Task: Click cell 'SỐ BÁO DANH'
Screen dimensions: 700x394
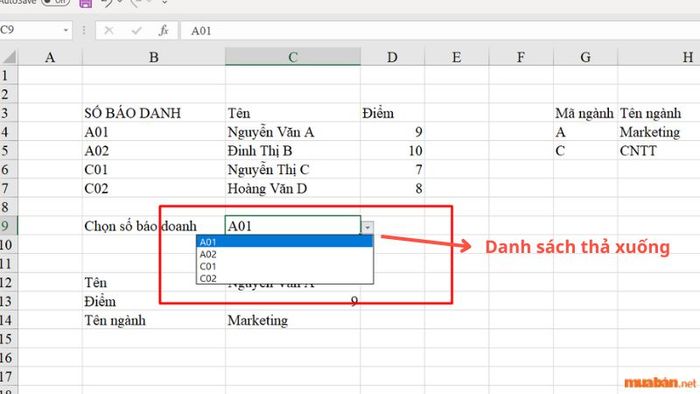Action: (154, 113)
